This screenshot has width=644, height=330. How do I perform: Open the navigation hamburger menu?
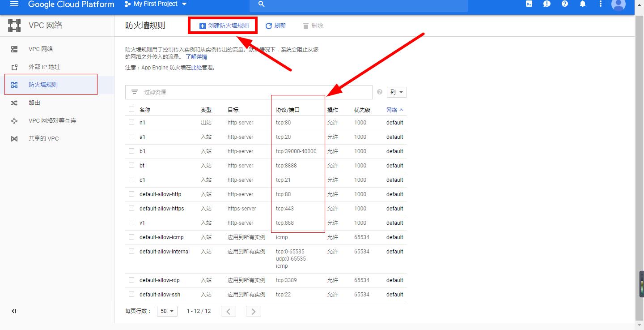coord(13,4)
